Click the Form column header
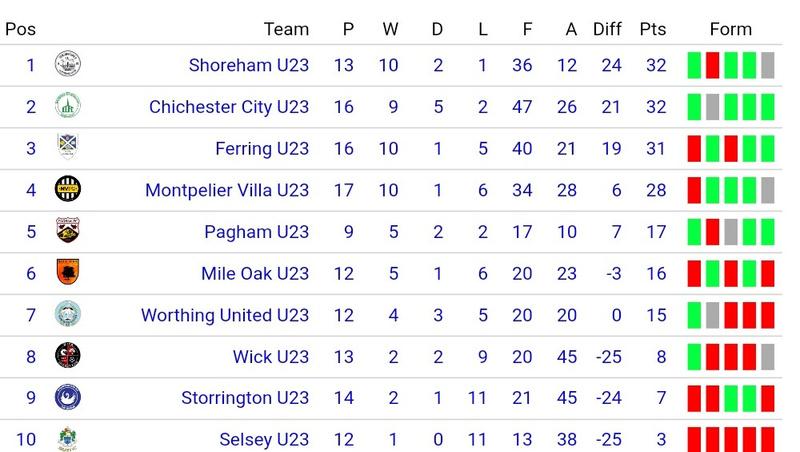 click(x=730, y=29)
